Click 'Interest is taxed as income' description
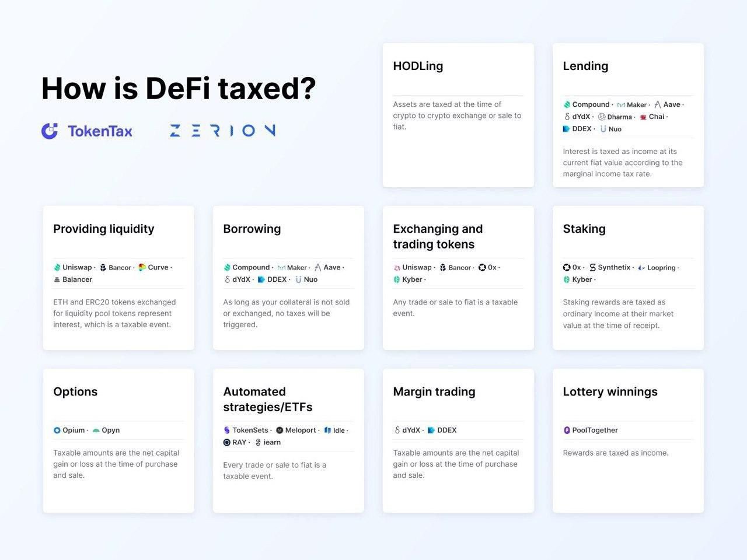The height and width of the screenshot is (560, 747). pos(623,163)
